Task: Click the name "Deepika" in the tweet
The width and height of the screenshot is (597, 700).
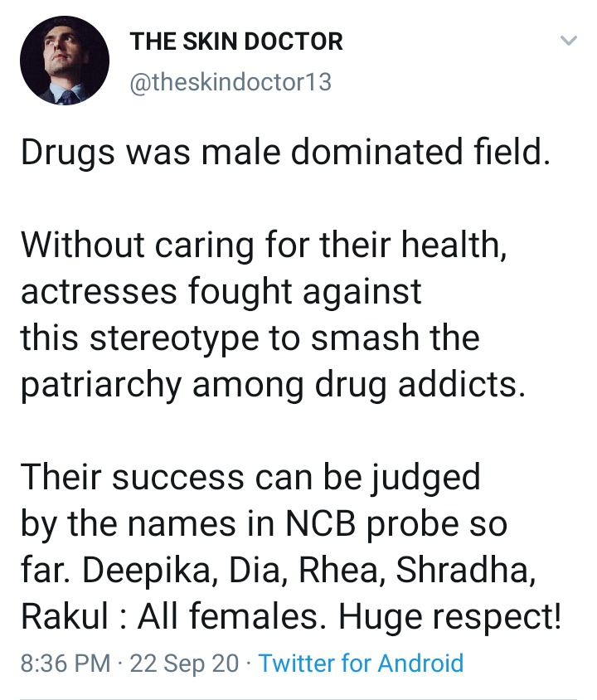Action: tap(149, 570)
